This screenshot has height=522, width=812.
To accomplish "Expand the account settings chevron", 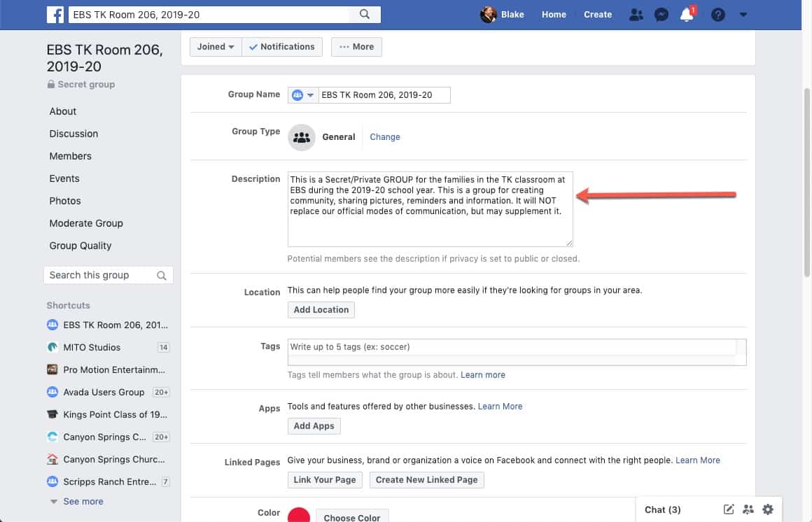I will (743, 14).
